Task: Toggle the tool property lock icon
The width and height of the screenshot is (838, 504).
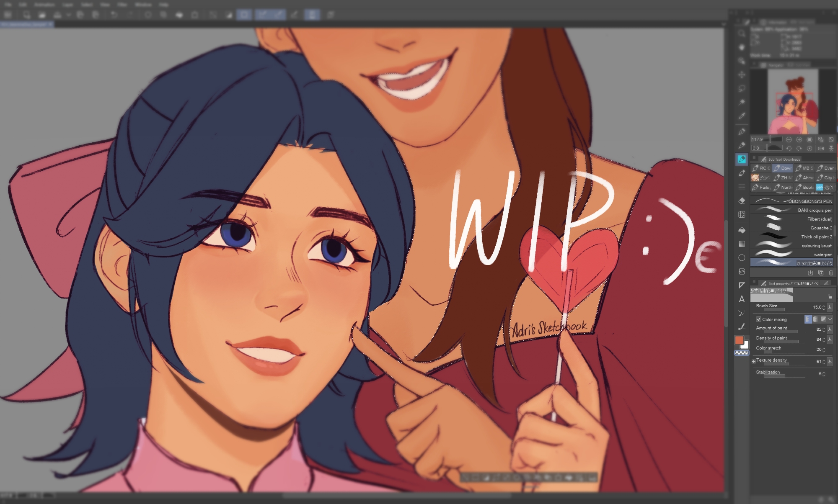Action: 830,296
